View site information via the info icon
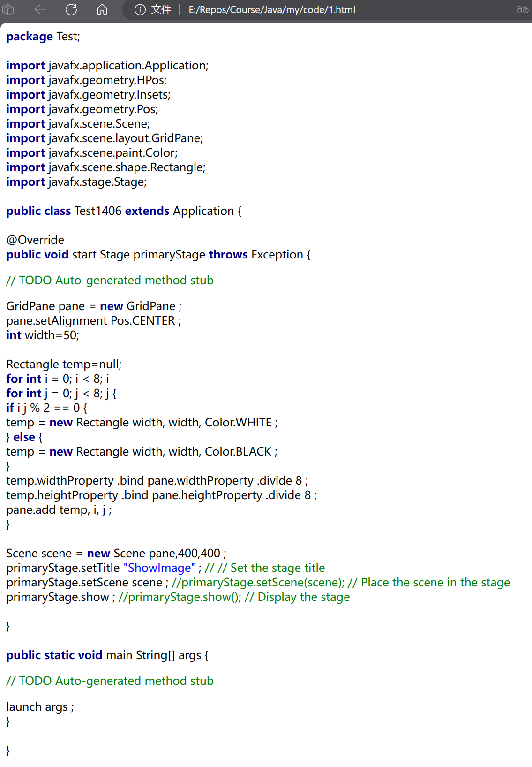The image size is (532, 767). point(140,9)
